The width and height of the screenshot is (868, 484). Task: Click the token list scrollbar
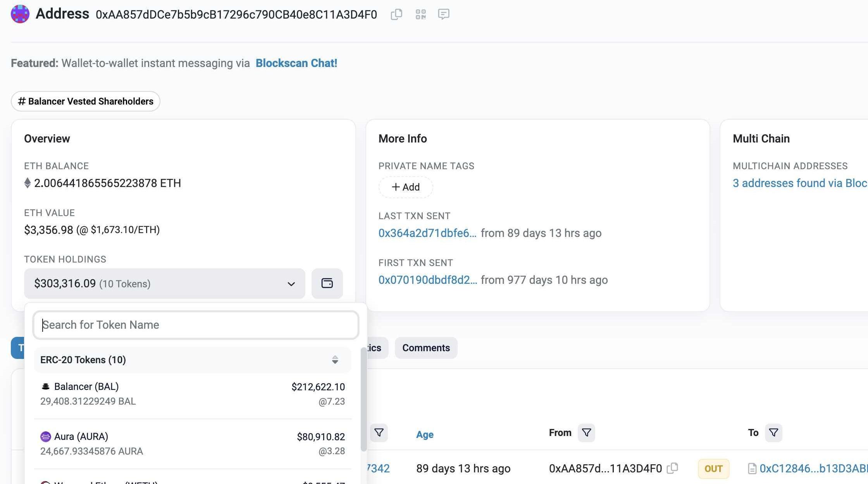coord(363,399)
